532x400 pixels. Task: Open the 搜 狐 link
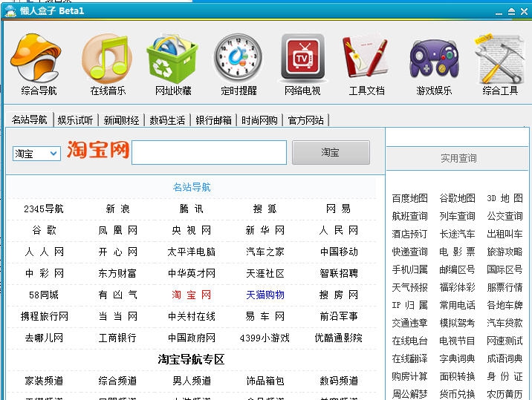(x=265, y=209)
